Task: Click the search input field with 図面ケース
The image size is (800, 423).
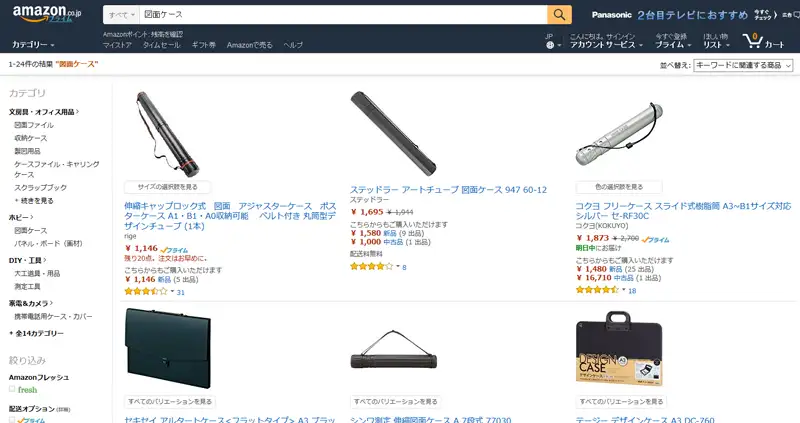Action: [x=343, y=15]
